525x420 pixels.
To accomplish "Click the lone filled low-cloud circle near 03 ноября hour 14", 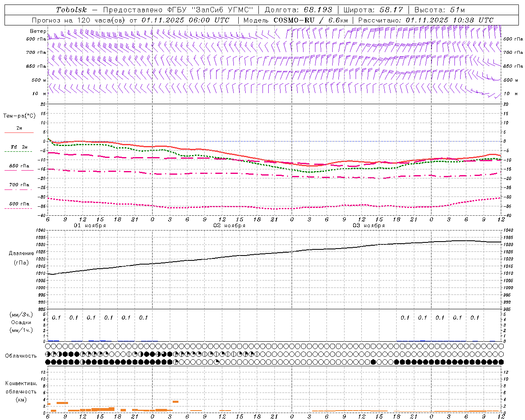I will click(x=373, y=362).
